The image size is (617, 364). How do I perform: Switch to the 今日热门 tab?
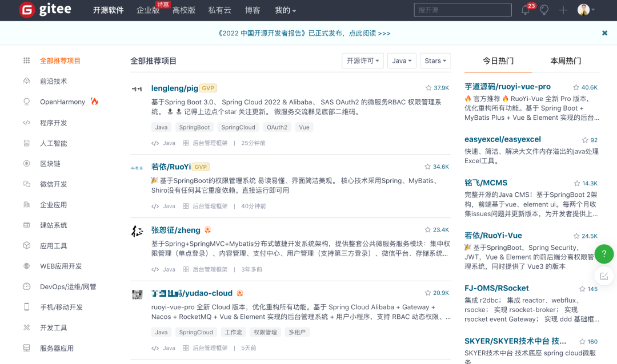point(498,61)
